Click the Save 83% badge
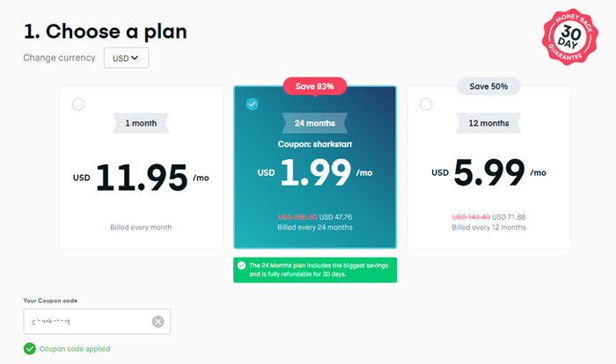 pyautogui.click(x=315, y=86)
